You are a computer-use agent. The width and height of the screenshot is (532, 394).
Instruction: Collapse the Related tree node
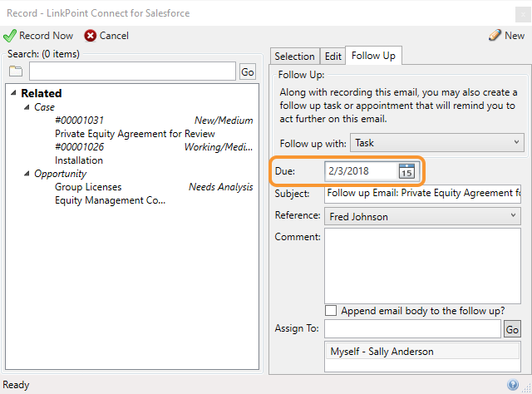(13, 92)
